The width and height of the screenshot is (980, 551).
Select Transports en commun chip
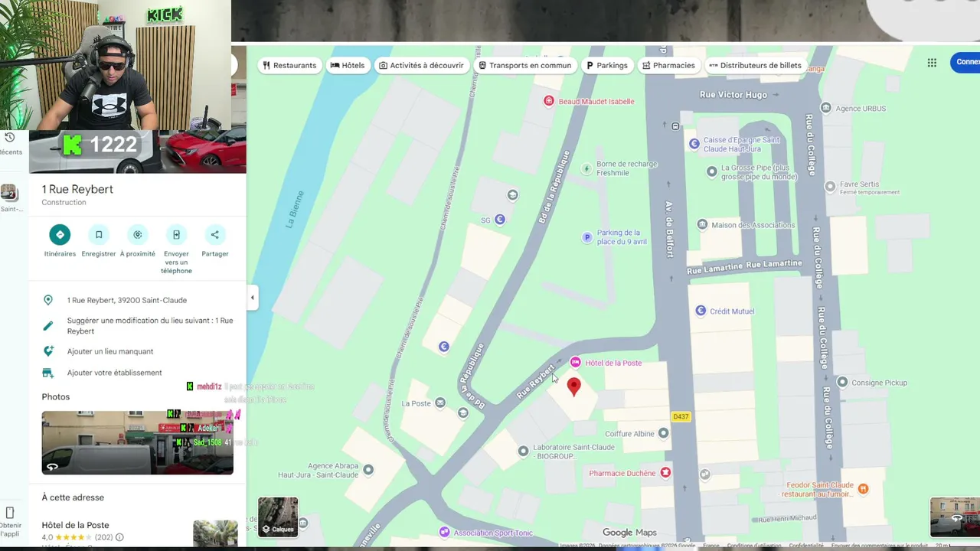click(x=525, y=65)
